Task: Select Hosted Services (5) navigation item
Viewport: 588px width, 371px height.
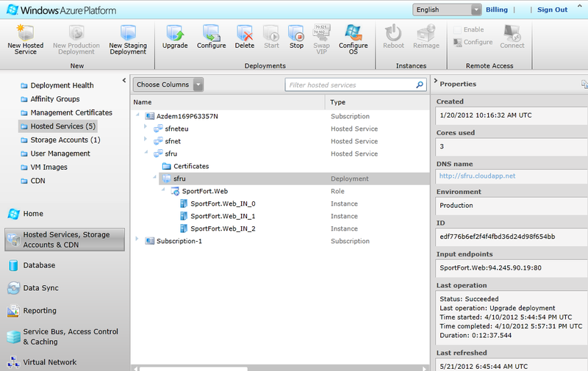Action: click(x=58, y=126)
